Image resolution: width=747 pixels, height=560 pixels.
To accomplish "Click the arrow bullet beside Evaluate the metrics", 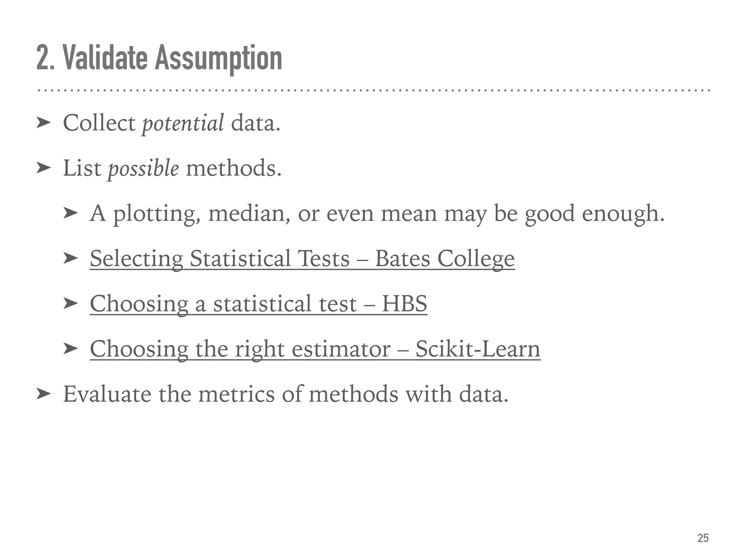I will tap(43, 394).
